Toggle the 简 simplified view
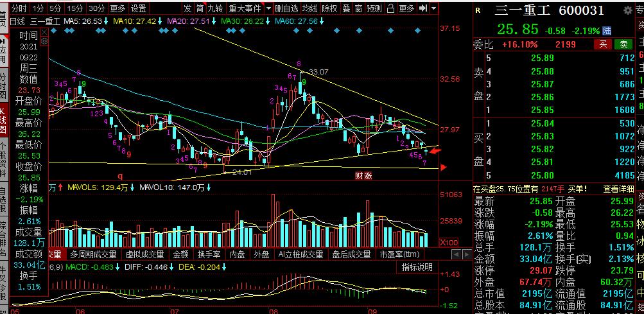This screenshot has width=644, height=314. pyautogui.click(x=200, y=8)
